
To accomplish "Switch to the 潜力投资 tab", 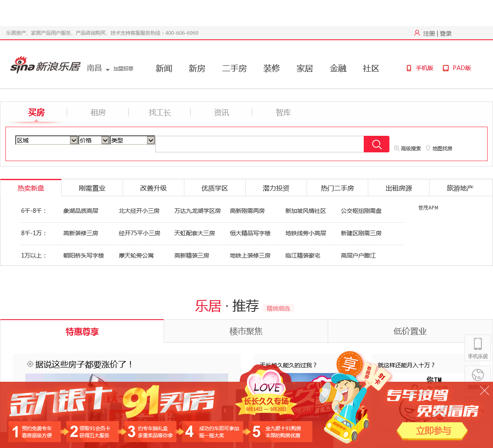I will [x=276, y=188].
